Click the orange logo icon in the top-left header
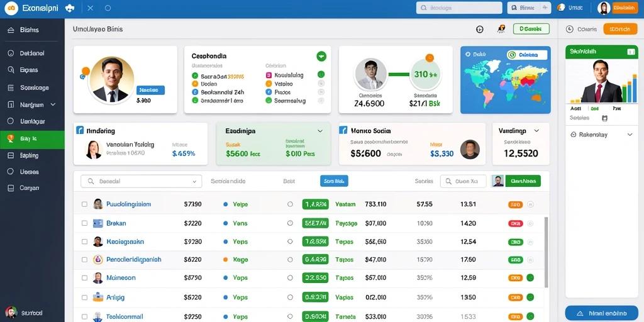The width and height of the screenshot is (644, 322). (x=11, y=8)
